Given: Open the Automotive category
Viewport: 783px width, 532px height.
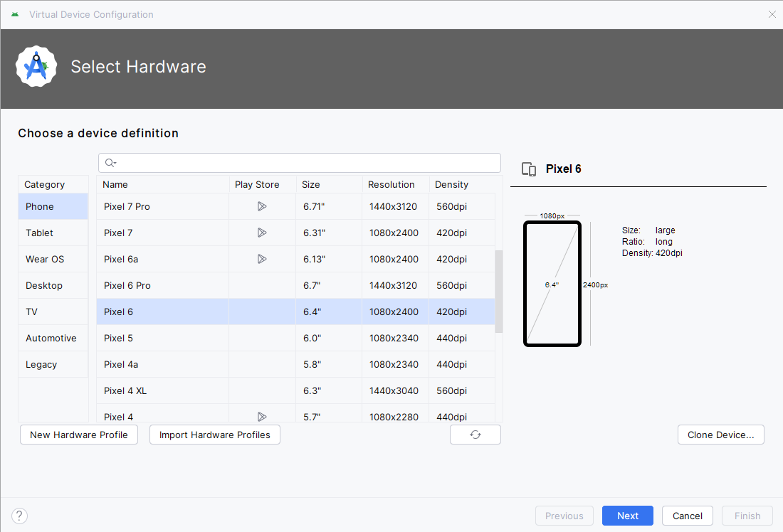Looking at the screenshot, I should pos(51,338).
